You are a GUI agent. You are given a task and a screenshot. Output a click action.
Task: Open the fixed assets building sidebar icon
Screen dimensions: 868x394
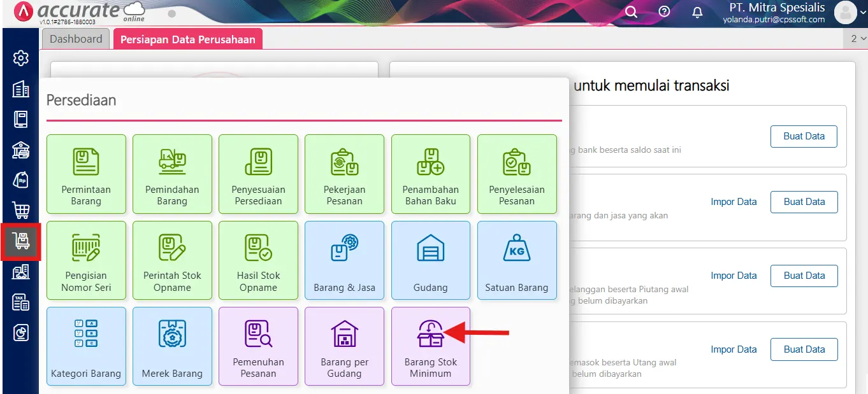click(21, 272)
